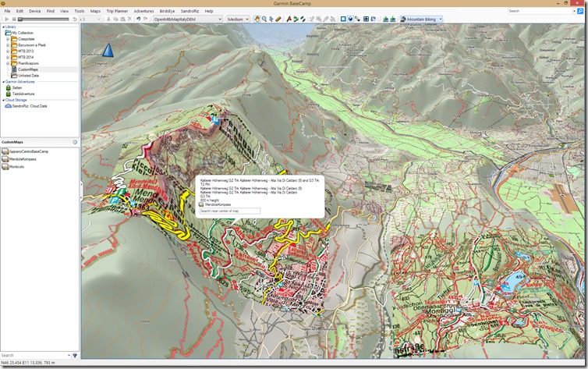588x369 pixels.
Task: Select the New Waypoint flag tool
Action: coord(289,19)
